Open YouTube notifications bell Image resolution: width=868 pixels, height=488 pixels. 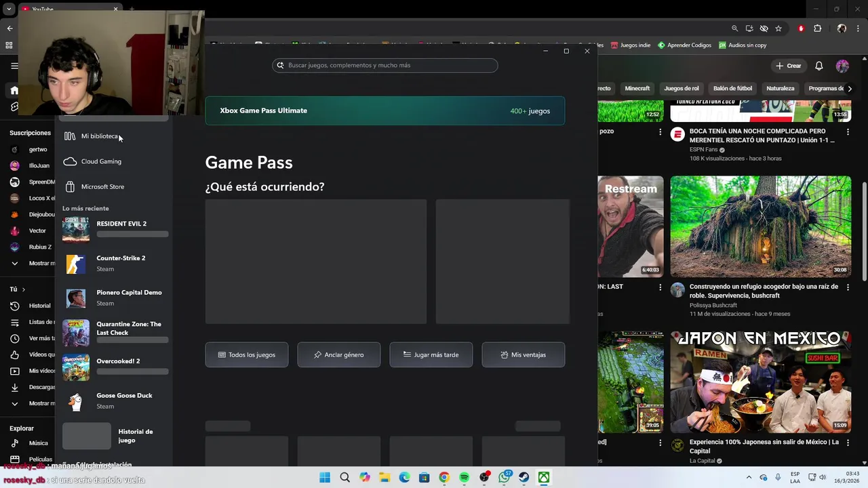click(819, 66)
